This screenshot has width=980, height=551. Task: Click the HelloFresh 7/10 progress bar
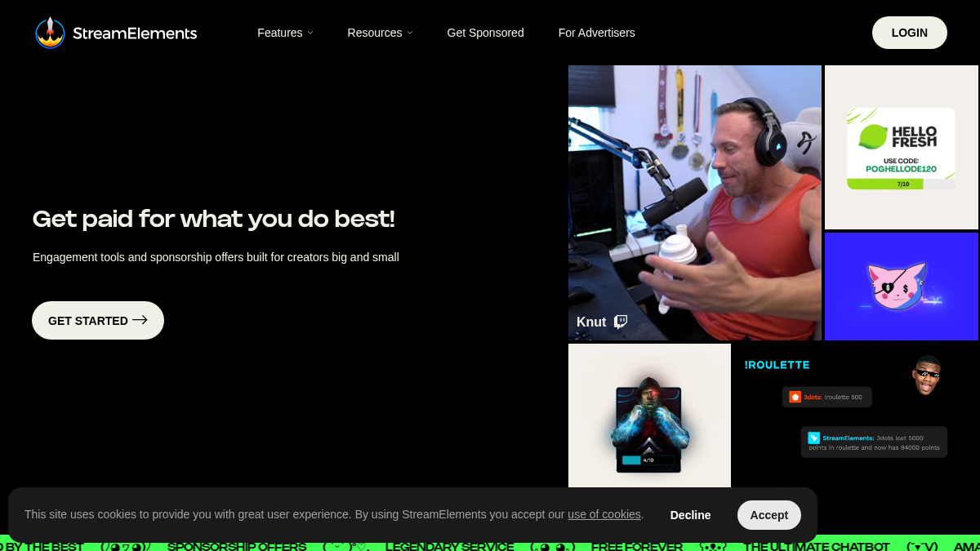point(901,184)
